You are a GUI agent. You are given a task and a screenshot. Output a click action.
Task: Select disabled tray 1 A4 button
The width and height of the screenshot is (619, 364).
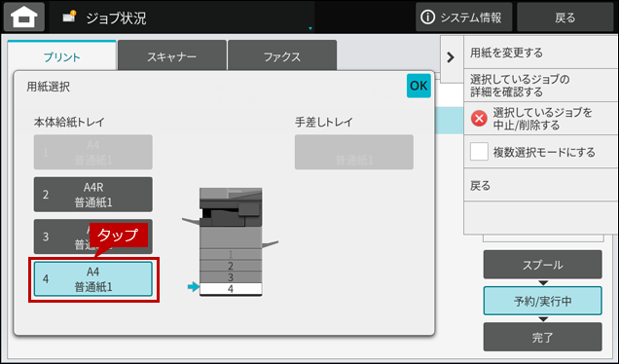click(93, 152)
